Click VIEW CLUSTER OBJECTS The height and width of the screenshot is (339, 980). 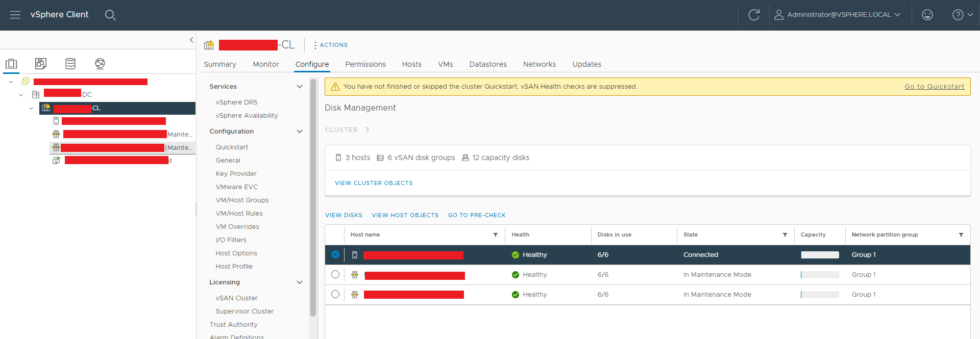[374, 183]
